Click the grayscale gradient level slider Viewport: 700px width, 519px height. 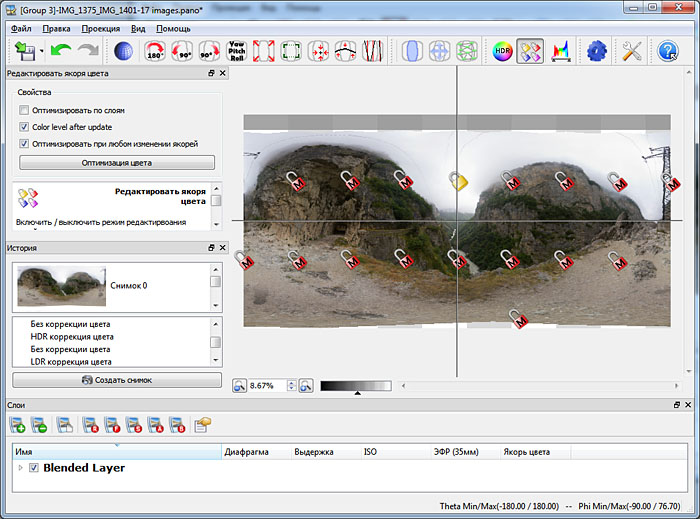click(355, 385)
